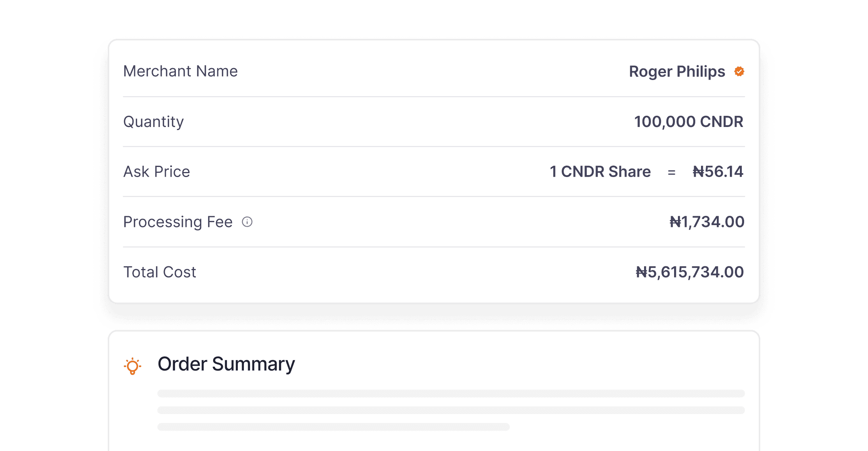Click the naira symbol in Total Cost

point(641,272)
